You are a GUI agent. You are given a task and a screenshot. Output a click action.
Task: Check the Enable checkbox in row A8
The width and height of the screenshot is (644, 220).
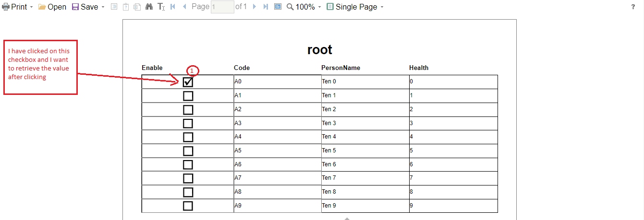point(188,192)
